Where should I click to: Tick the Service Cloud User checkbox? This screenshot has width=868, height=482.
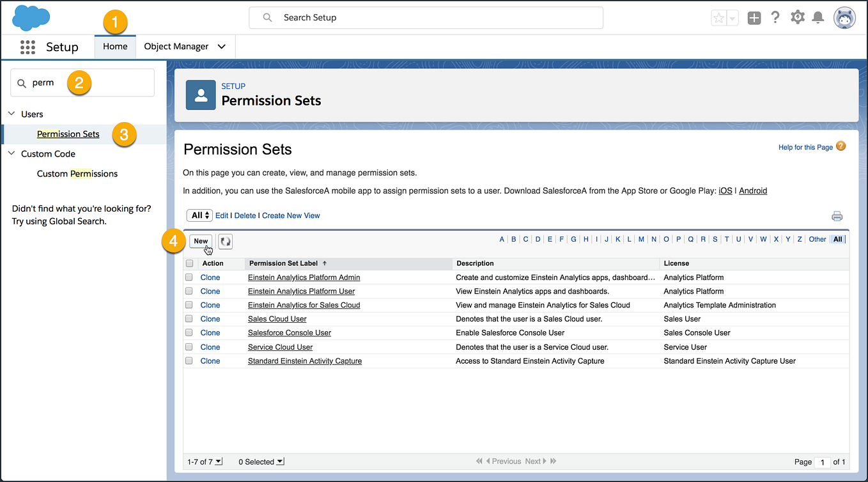[x=189, y=347]
